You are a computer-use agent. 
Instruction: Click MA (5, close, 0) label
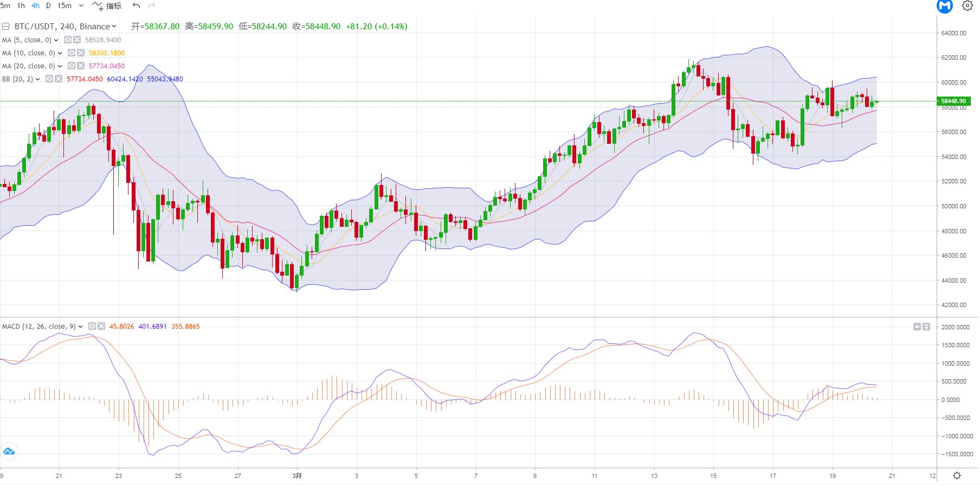pos(27,40)
